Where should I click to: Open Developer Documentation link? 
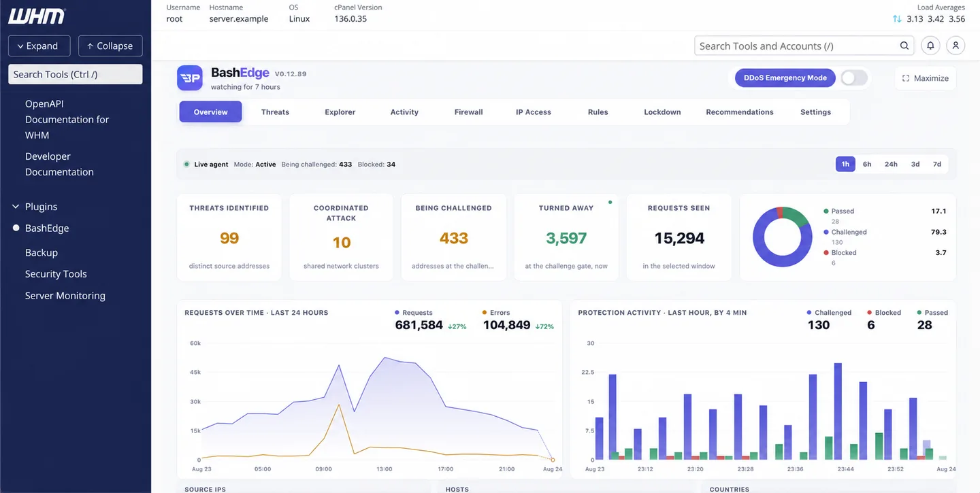pos(59,164)
